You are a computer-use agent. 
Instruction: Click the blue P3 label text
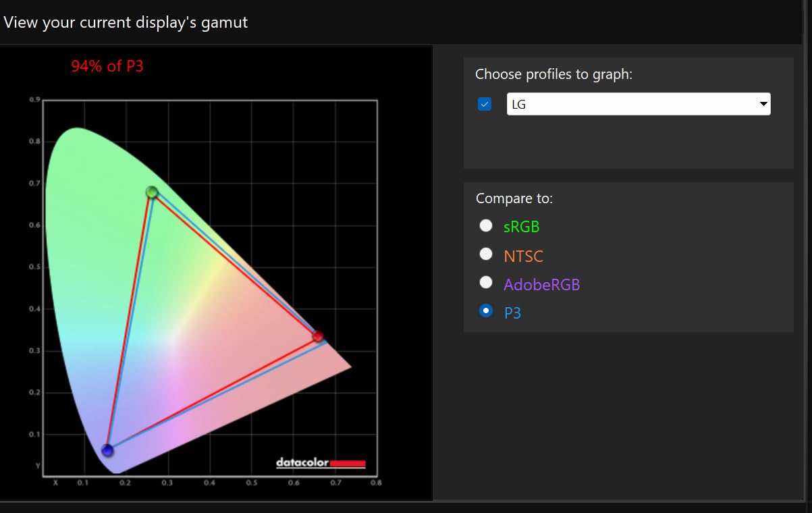click(512, 313)
